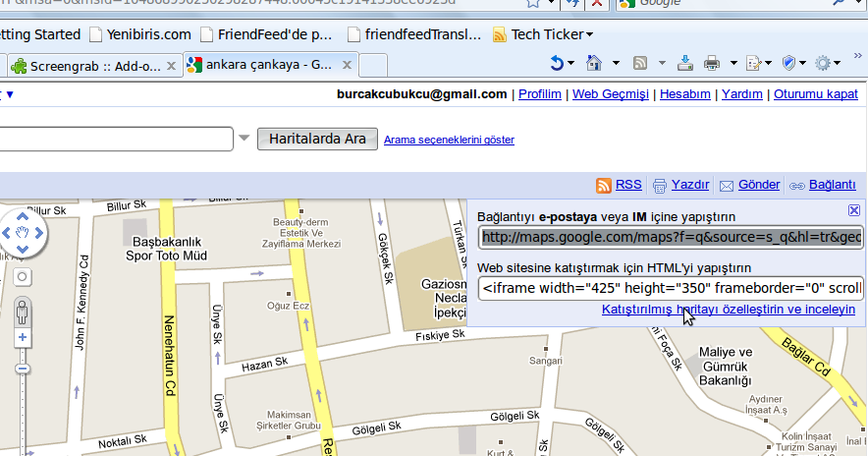The image size is (868, 456).
Task: Pan the map left
Action: point(6,233)
